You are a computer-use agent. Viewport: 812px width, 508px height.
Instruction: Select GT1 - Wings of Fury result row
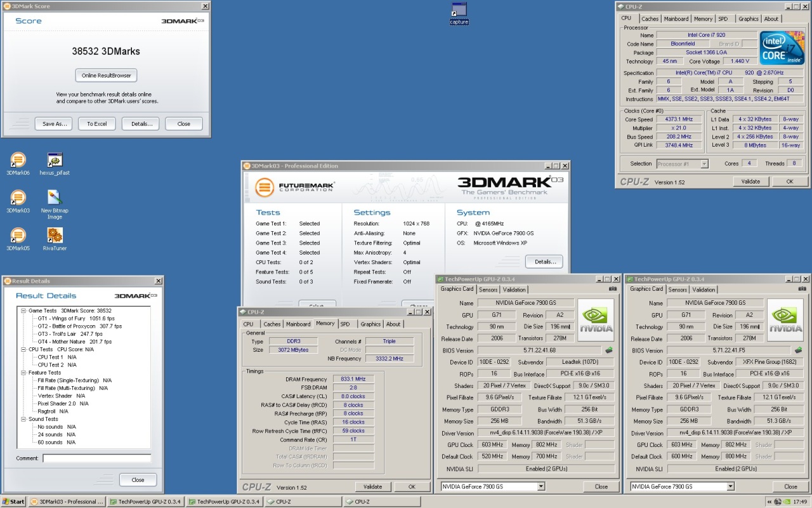click(x=76, y=318)
